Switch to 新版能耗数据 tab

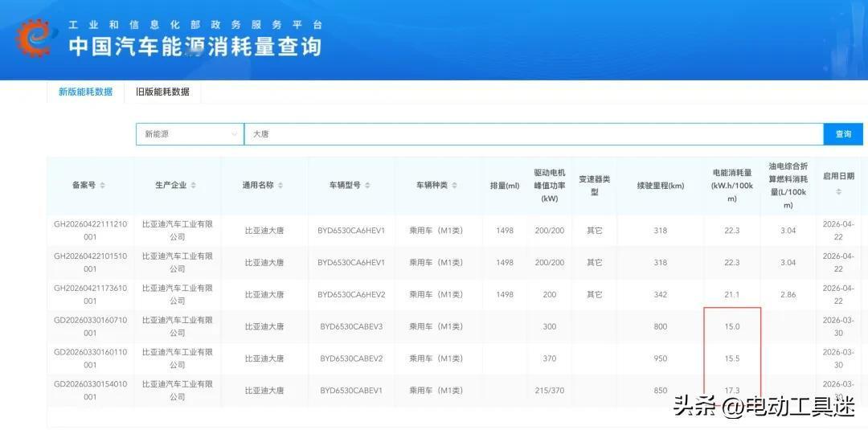pyautogui.click(x=85, y=92)
